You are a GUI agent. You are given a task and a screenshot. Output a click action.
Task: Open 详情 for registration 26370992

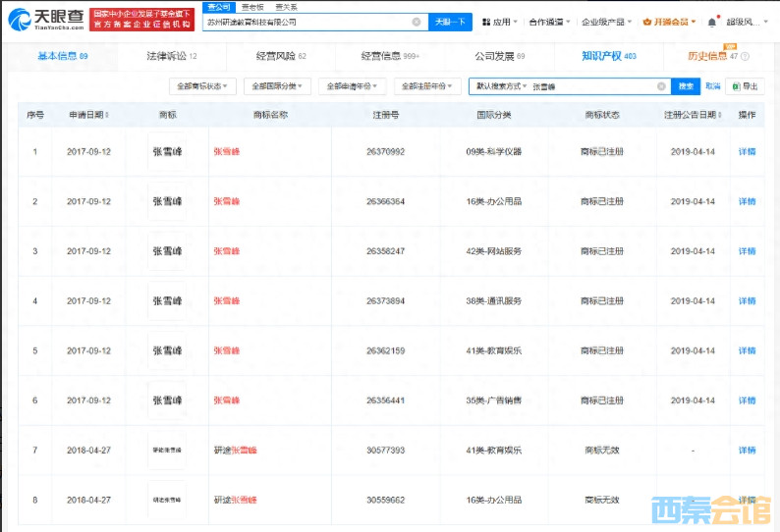click(747, 151)
